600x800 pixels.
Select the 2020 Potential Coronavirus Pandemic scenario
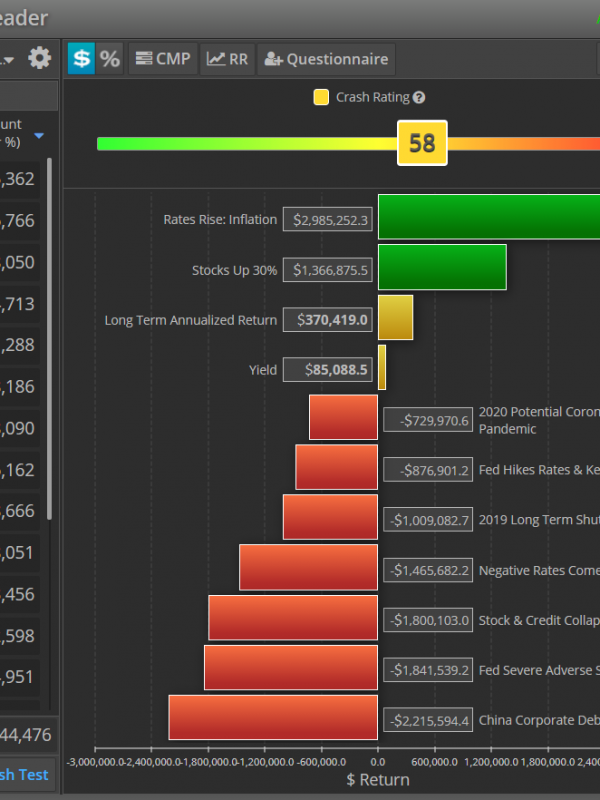click(x=538, y=420)
